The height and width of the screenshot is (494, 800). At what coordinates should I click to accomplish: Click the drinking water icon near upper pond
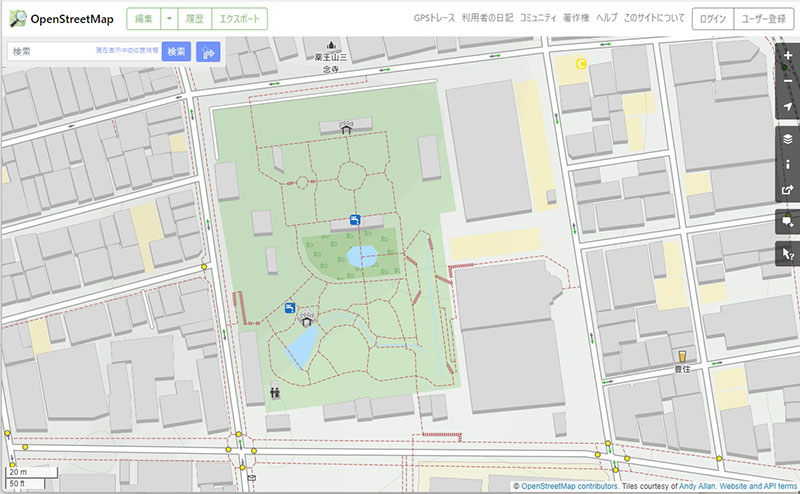click(355, 220)
